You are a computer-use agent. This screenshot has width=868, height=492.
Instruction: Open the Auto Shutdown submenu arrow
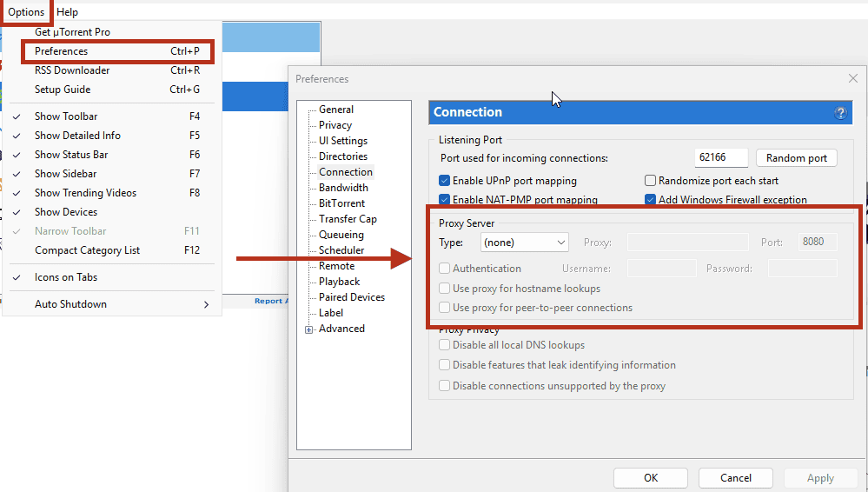coord(206,304)
